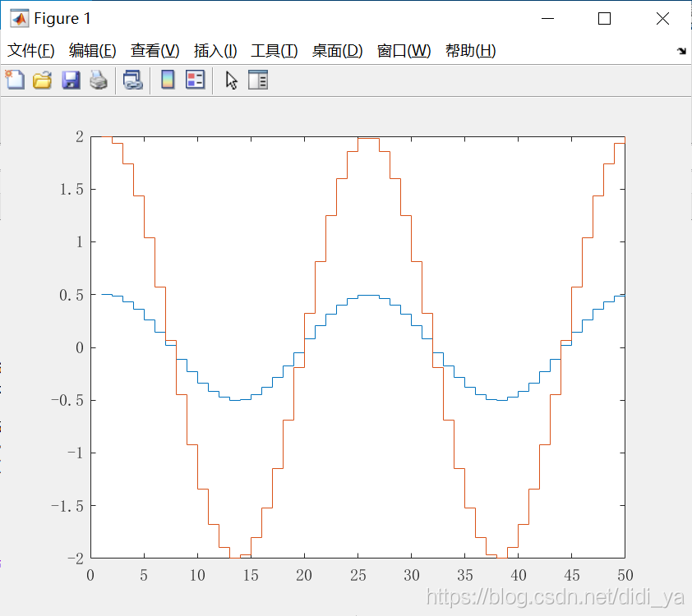Image resolution: width=692 pixels, height=616 pixels.
Task: Open the 插入(I) menu
Action: pyautogui.click(x=215, y=51)
